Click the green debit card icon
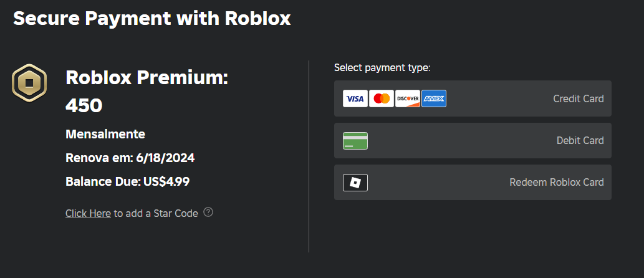This screenshot has height=278, width=644. (x=355, y=141)
